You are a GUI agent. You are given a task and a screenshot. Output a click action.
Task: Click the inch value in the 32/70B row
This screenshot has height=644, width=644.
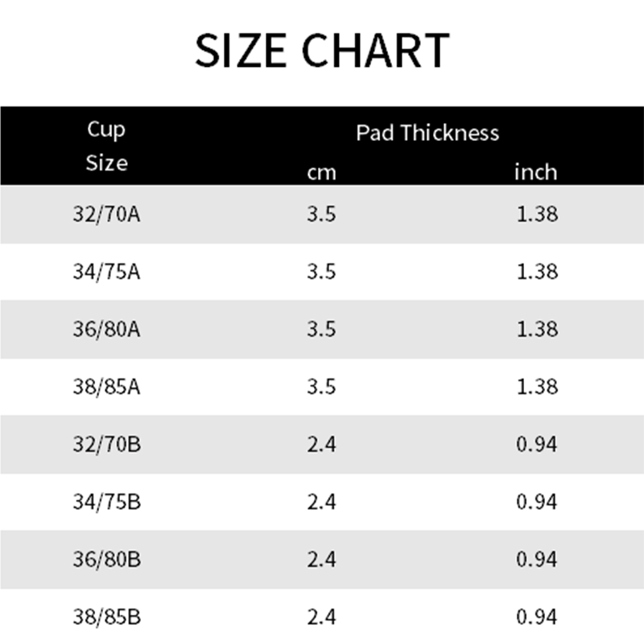pyautogui.click(x=536, y=444)
